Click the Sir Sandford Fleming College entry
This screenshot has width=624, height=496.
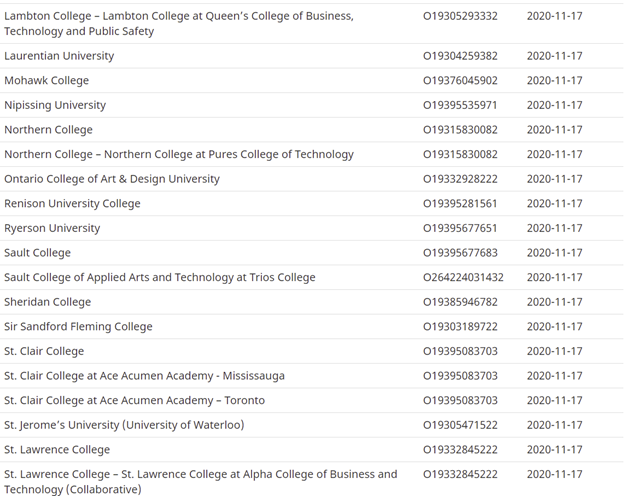point(78,326)
